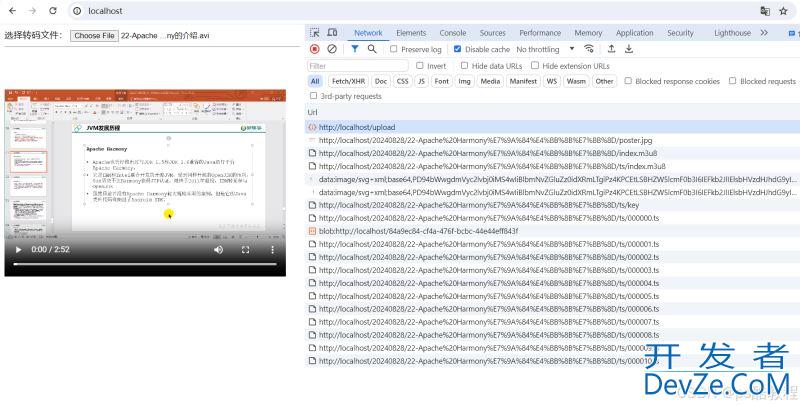Enable Blocked response cookies filter

pos(628,81)
